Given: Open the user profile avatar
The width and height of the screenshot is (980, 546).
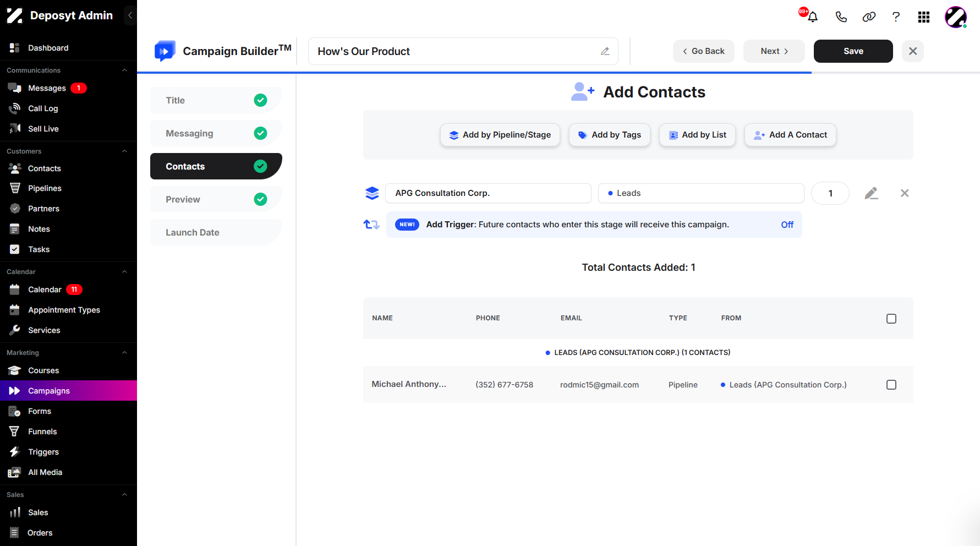Looking at the screenshot, I should click(x=956, y=17).
